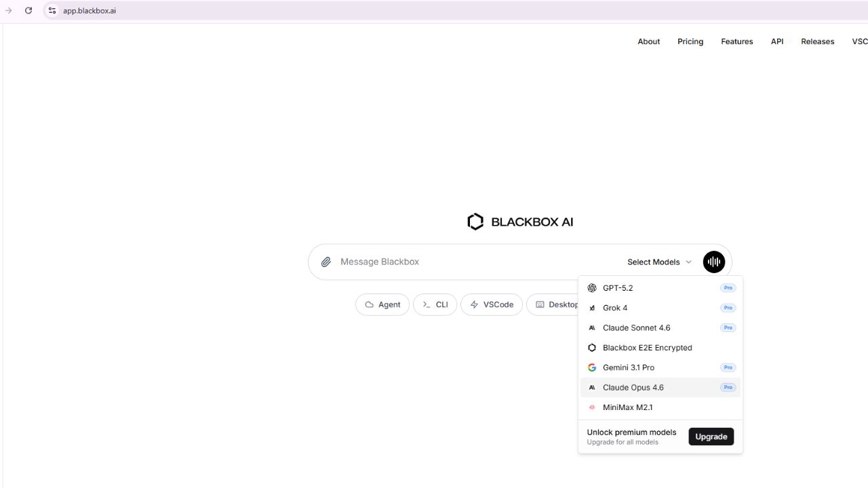Click the browser reload icon
Image resolution: width=868 pixels, height=488 pixels.
28,10
